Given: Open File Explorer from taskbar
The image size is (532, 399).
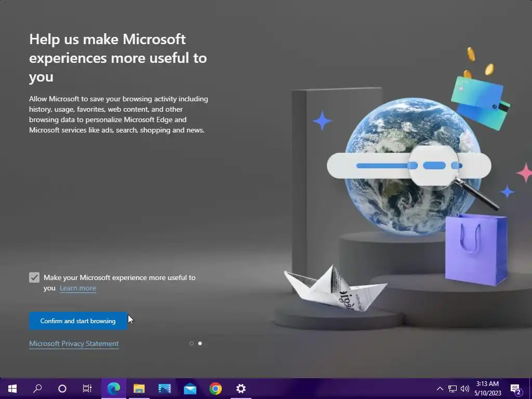Looking at the screenshot, I should pyautogui.click(x=139, y=389).
